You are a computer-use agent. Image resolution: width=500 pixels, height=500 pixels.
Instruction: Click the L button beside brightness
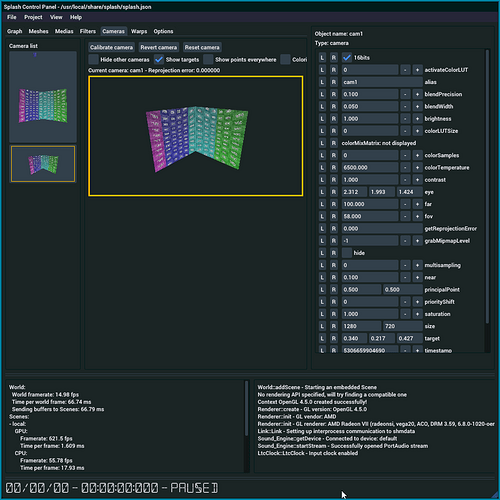pos(322,119)
